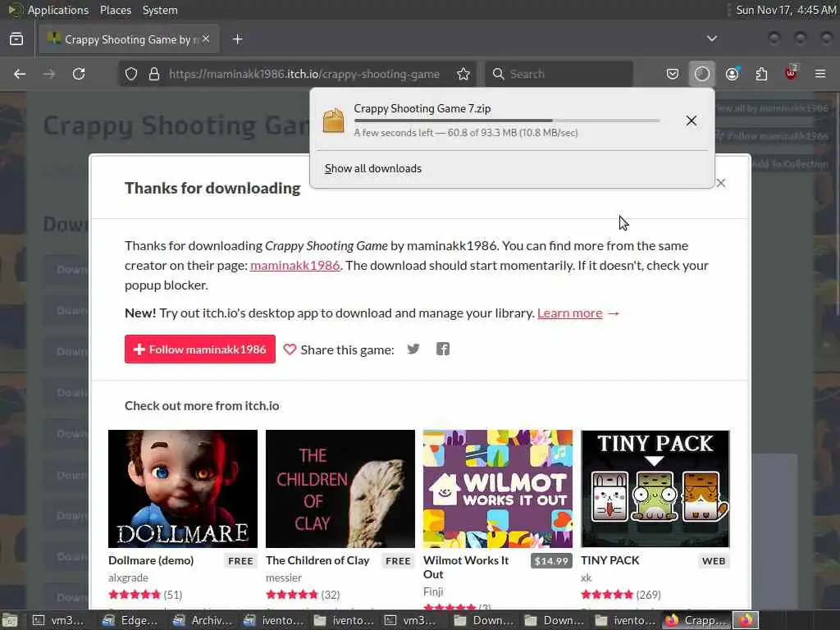Click the WEB tag on TINY PACK
The width and height of the screenshot is (840, 630).
click(x=714, y=561)
